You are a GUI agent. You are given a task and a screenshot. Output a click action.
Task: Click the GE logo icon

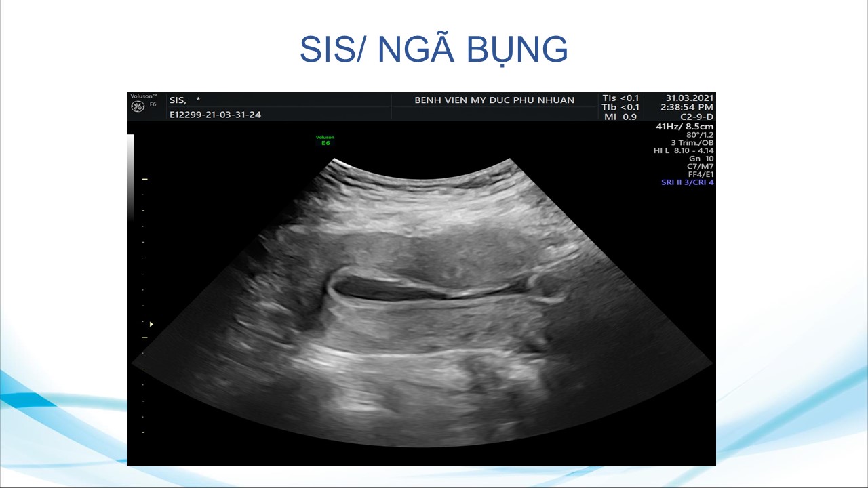[x=138, y=106]
